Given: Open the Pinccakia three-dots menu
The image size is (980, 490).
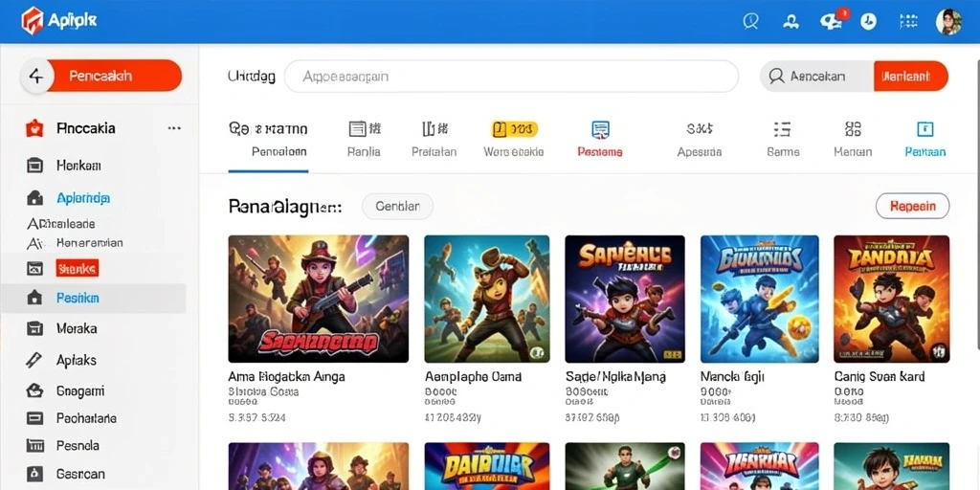Looking at the screenshot, I should click(174, 128).
